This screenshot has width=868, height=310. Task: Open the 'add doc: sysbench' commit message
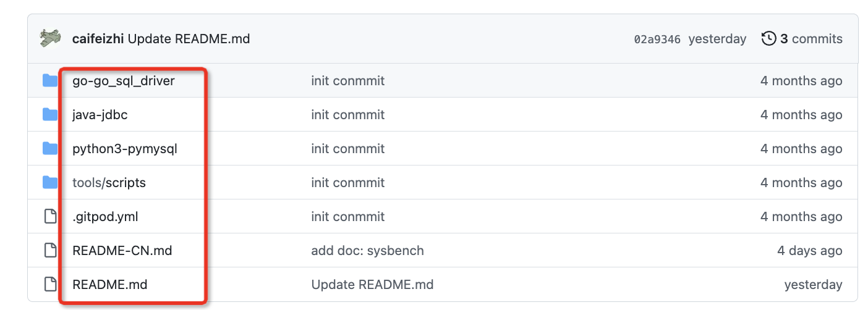pos(367,251)
